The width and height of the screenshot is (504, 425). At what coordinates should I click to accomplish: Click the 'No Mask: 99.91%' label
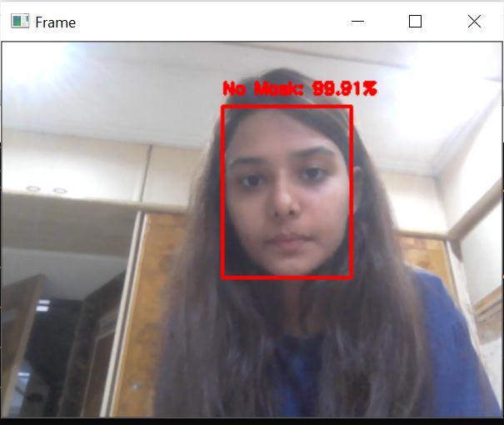[x=300, y=88]
